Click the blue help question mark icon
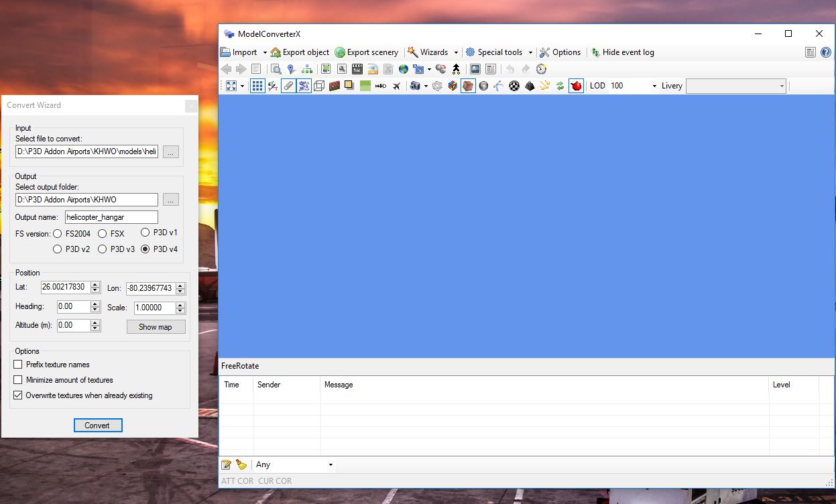 [825, 52]
